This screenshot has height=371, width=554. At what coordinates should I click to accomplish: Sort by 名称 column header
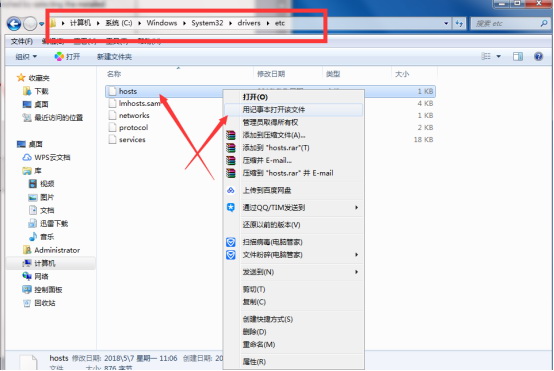[114, 74]
